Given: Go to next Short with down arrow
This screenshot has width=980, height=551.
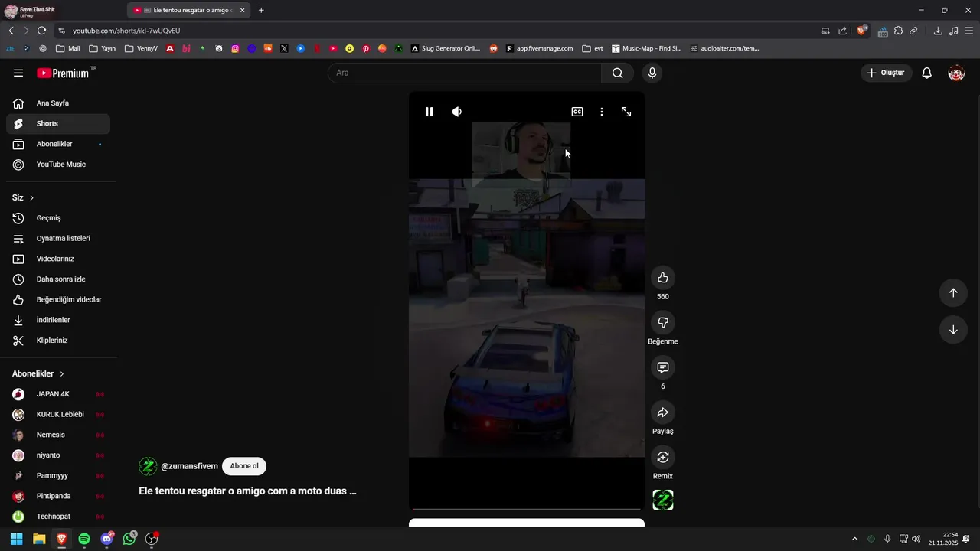Looking at the screenshot, I should pyautogui.click(x=953, y=330).
